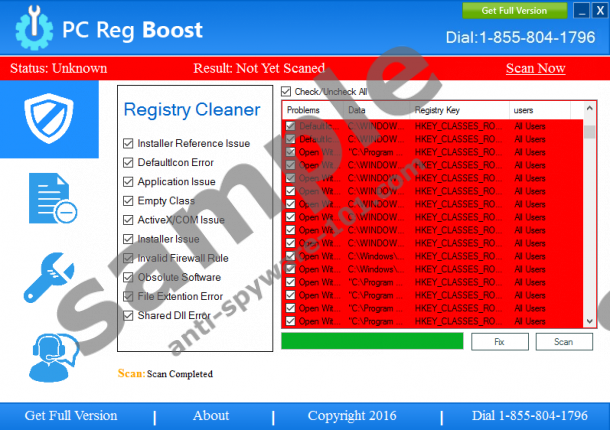Uncheck File Extention Error
This screenshot has height=430, width=610.
128,297
